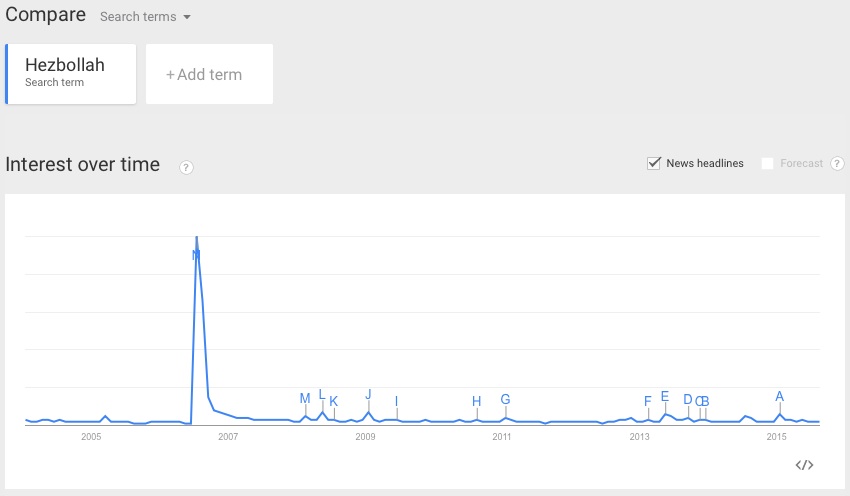Enable the Forecast checkbox
This screenshot has height=496, width=850.
point(768,164)
